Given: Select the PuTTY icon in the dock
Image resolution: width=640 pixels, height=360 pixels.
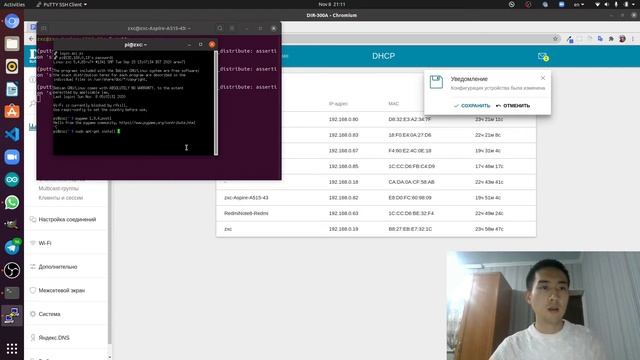Looking at the screenshot, I should click(12, 315).
